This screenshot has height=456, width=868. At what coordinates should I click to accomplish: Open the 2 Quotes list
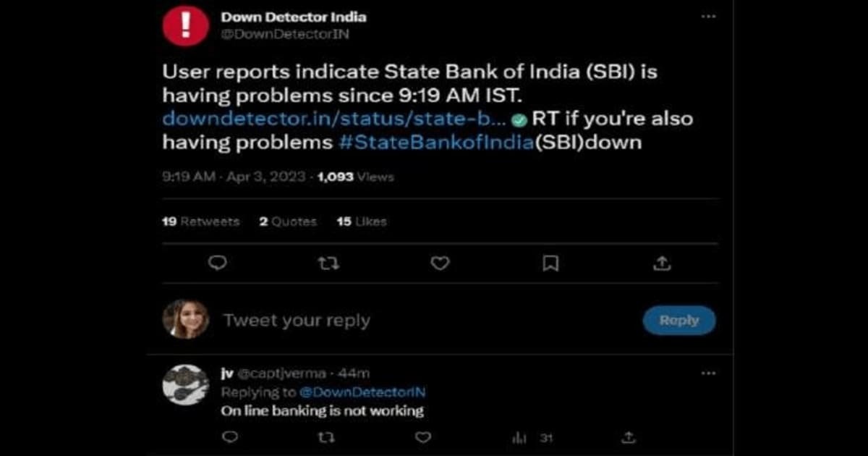[x=288, y=221]
